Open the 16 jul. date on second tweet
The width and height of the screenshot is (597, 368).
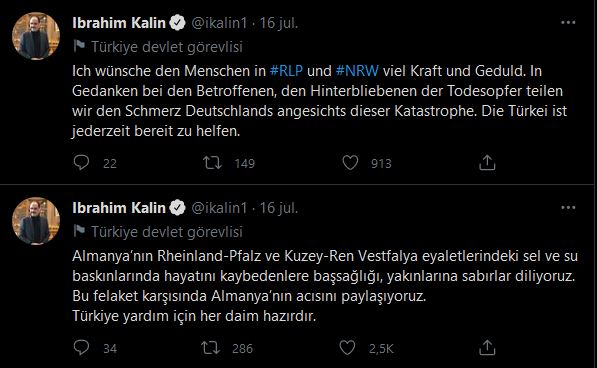coord(279,208)
